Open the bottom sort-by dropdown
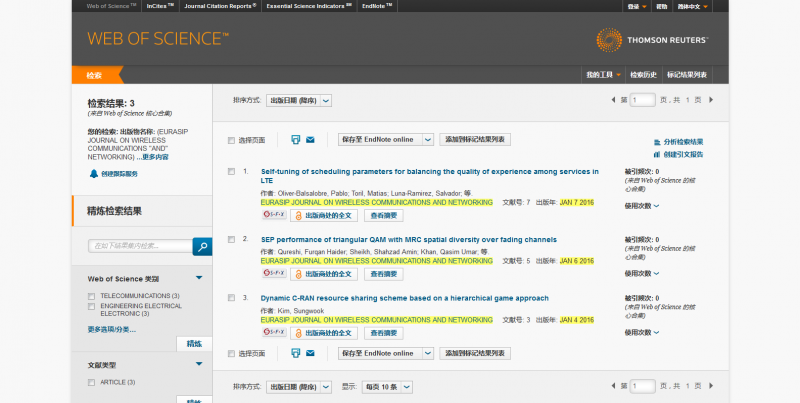Viewport: 800px width, 403px height. tap(299, 387)
